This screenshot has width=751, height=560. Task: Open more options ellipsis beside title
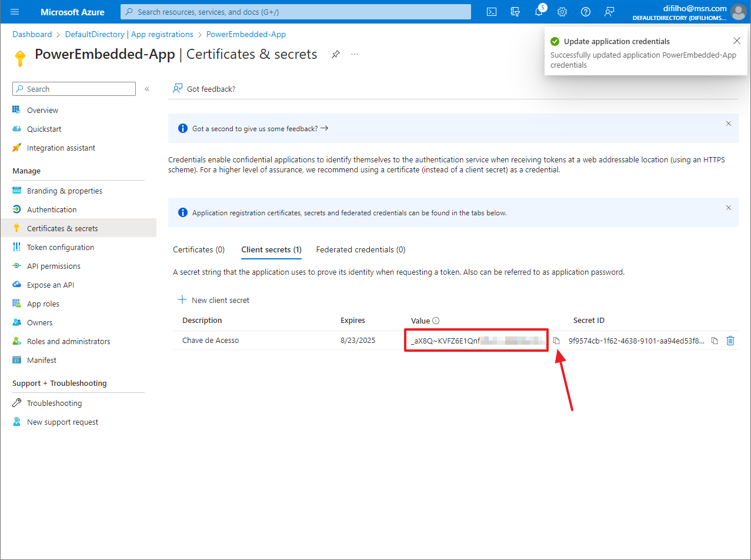point(355,54)
